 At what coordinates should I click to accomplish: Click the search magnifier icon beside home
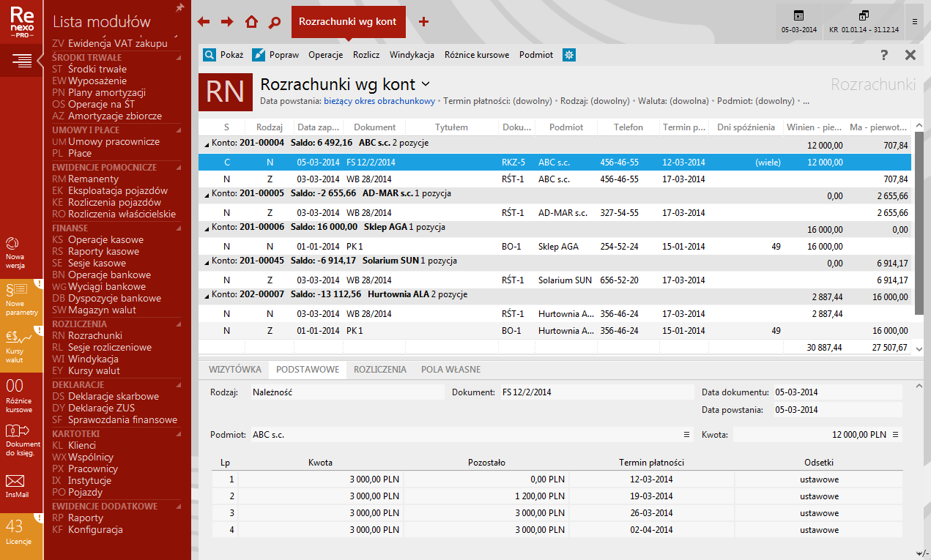point(275,22)
